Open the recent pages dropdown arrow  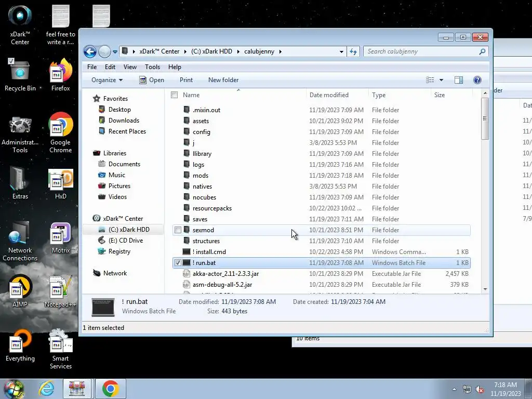point(115,52)
